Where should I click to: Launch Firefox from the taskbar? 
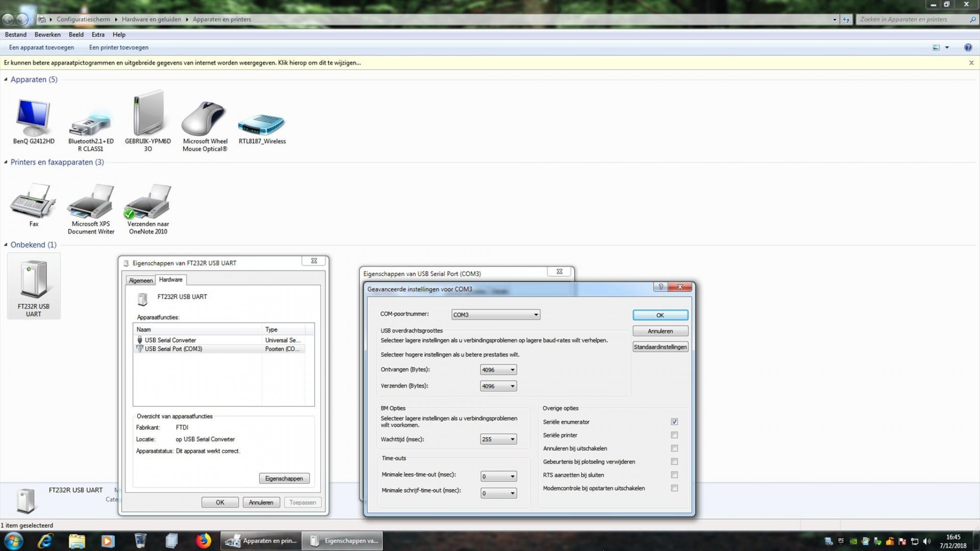(x=203, y=540)
